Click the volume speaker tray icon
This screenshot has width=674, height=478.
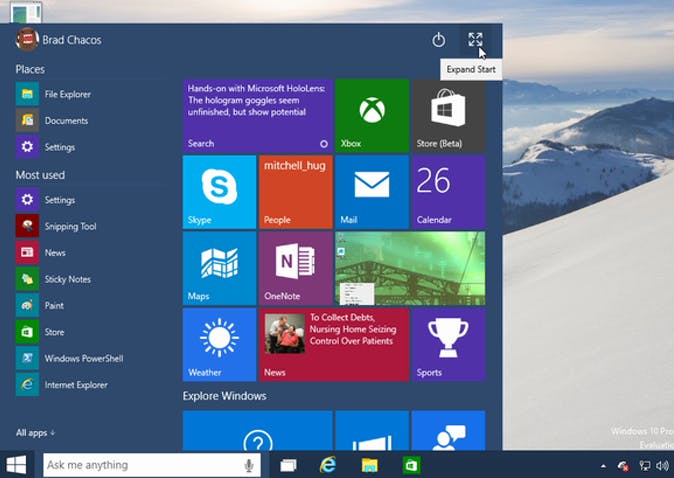click(663, 466)
